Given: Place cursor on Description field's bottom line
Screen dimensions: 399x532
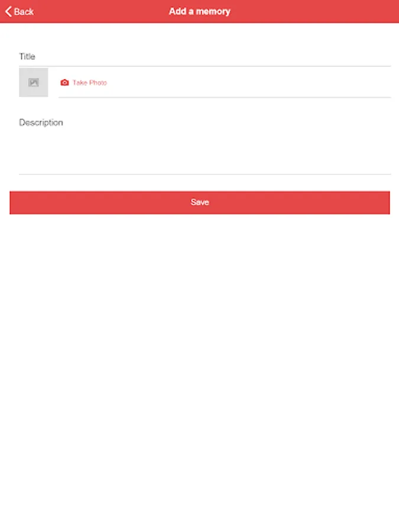Looking at the screenshot, I should click(x=205, y=174).
